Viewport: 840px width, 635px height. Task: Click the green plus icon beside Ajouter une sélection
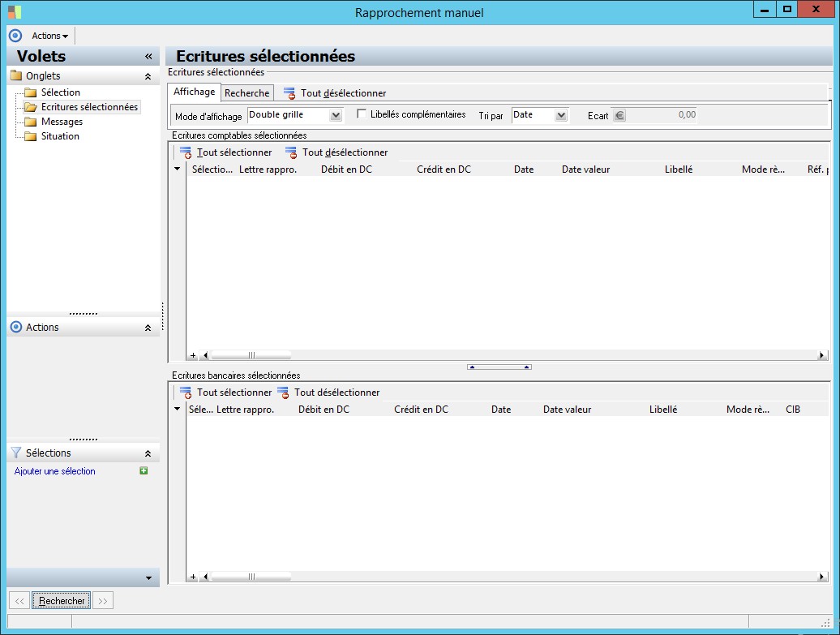144,470
